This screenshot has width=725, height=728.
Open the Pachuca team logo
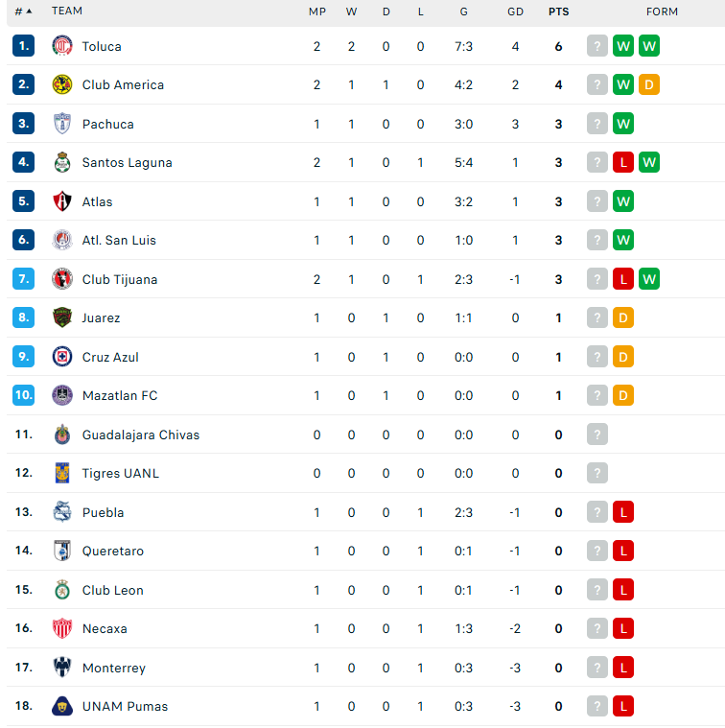(x=62, y=124)
